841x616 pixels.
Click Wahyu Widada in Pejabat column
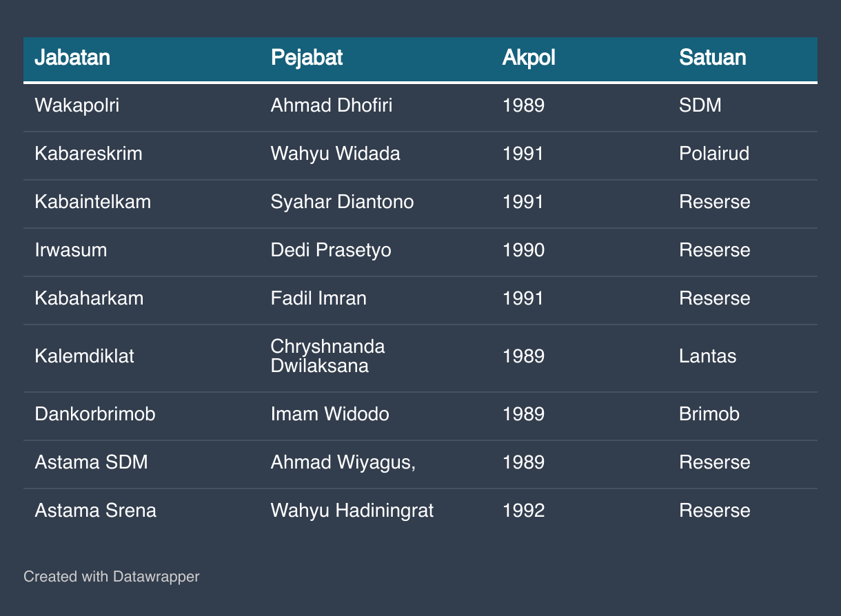(x=335, y=153)
